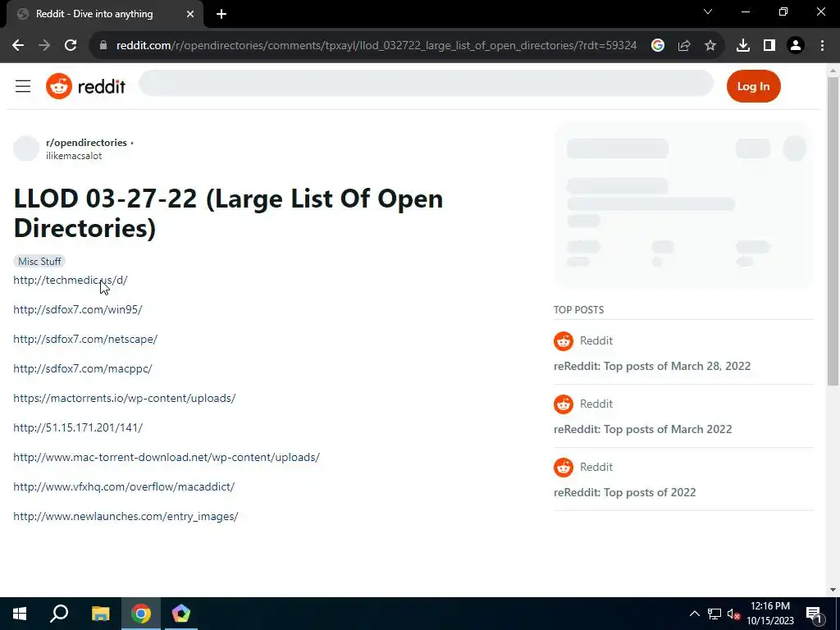This screenshot has width=840, height=630.
Task: Click the TOP POSTS heading
Action: coord(578,309)
